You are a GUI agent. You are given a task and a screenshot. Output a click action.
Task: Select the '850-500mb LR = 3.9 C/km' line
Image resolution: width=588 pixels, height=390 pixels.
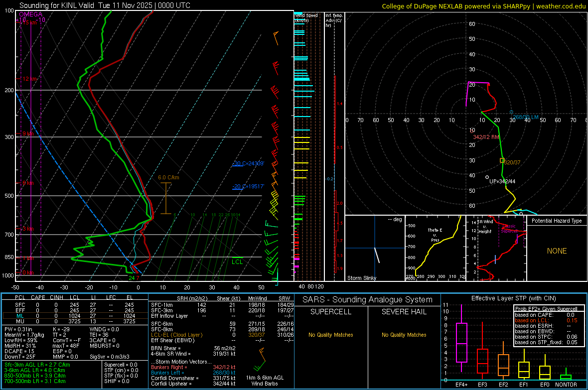click(35, 376)
